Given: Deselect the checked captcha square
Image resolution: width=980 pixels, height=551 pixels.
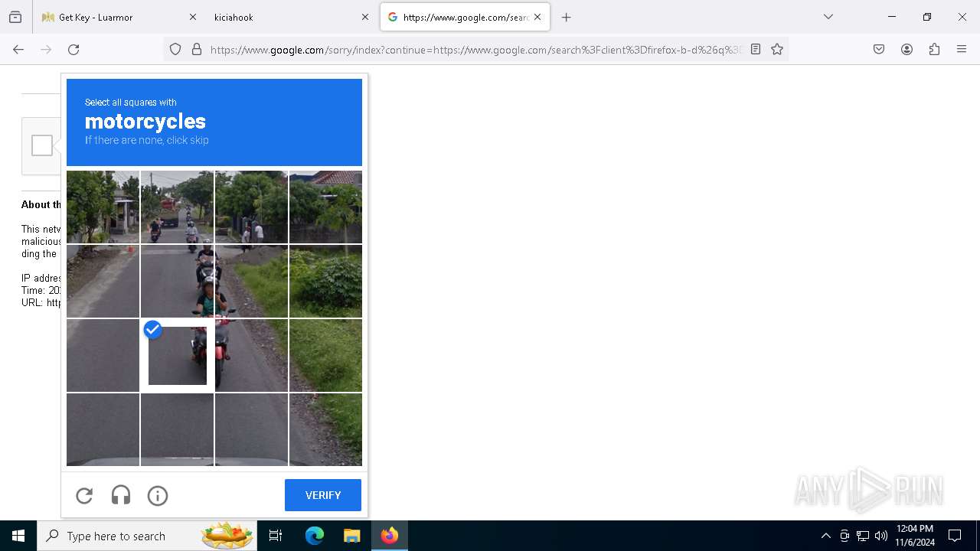Looking at the screenshot, I should (x=178, y=355).
